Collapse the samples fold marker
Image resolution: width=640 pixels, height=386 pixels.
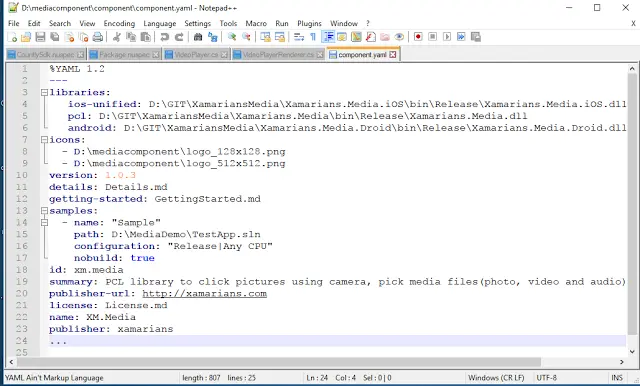point(44,211)
